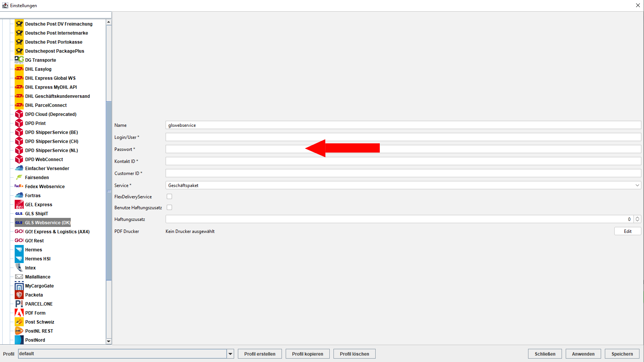This screenshot has width=644, height=362.
Task: Click the PDF Form Adobe icon
Action: coord(19,313)
